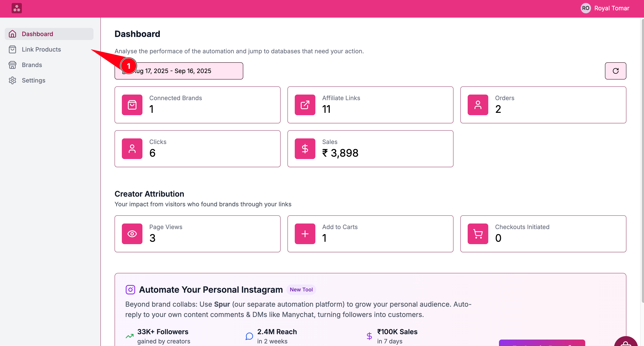Click the refresh icon button

(x=615, y=71)
